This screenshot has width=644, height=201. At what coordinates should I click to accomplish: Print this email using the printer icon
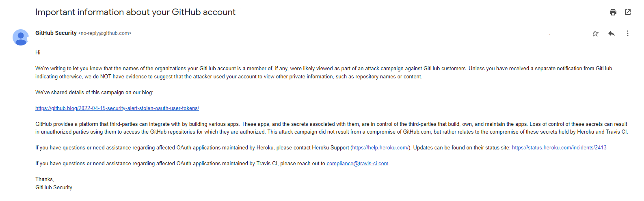613,12
